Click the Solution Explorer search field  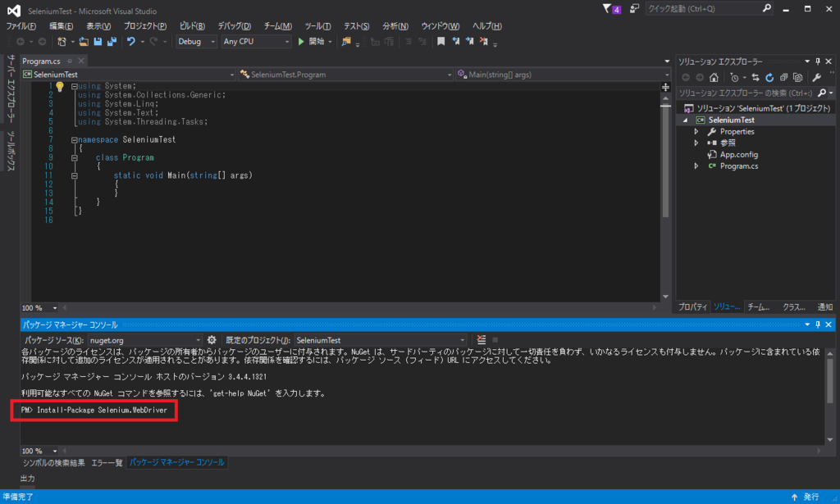pos(746,93)
